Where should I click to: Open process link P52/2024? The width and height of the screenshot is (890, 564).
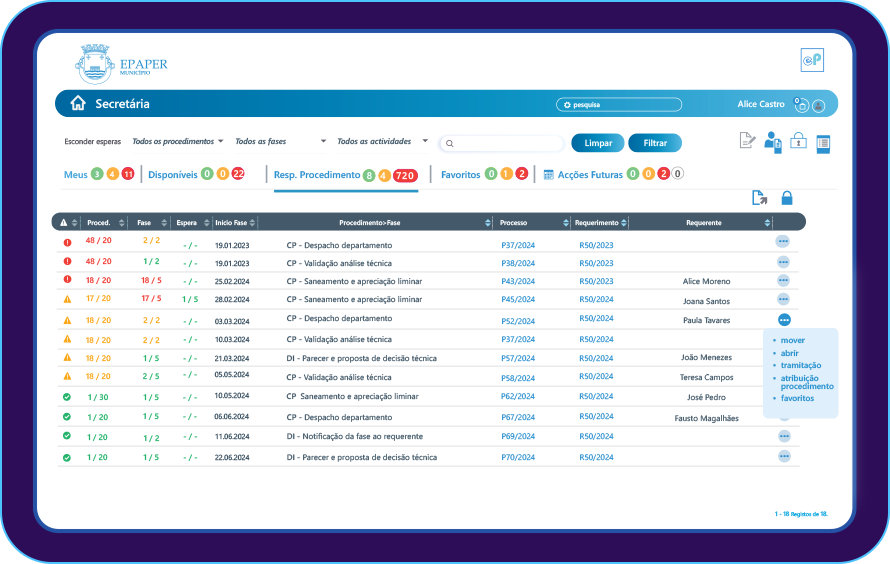coord(518,321)
